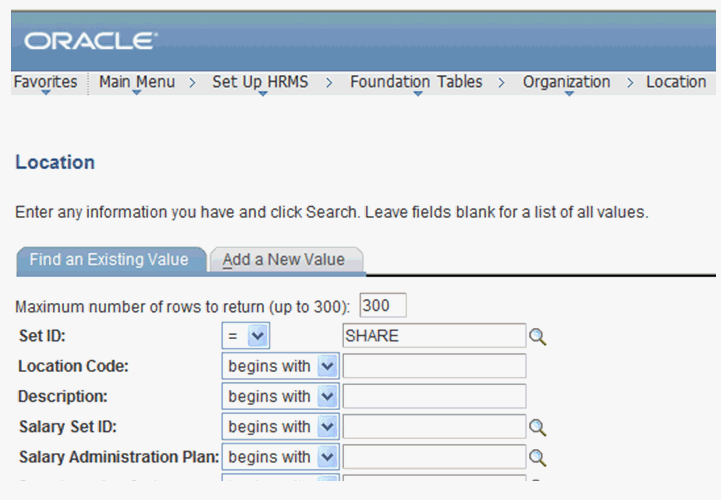
Task: Click the 'Set ID:' label
Action: click(x=42, y=336)
